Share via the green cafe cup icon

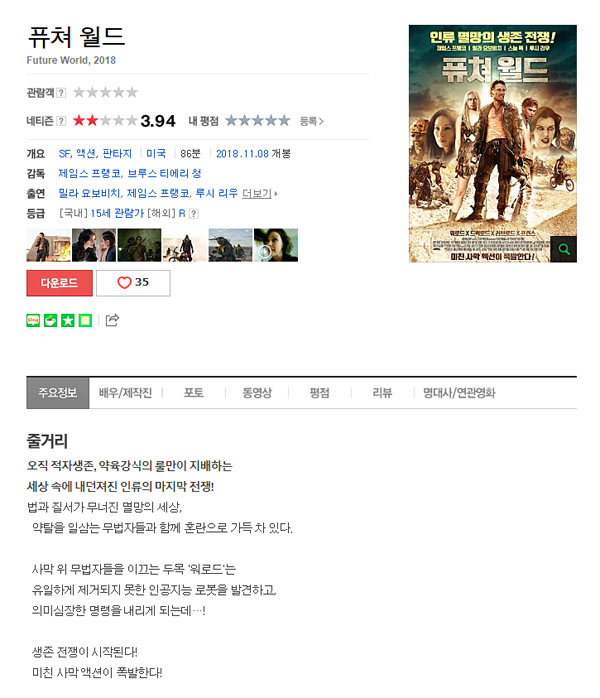[50, 321]
